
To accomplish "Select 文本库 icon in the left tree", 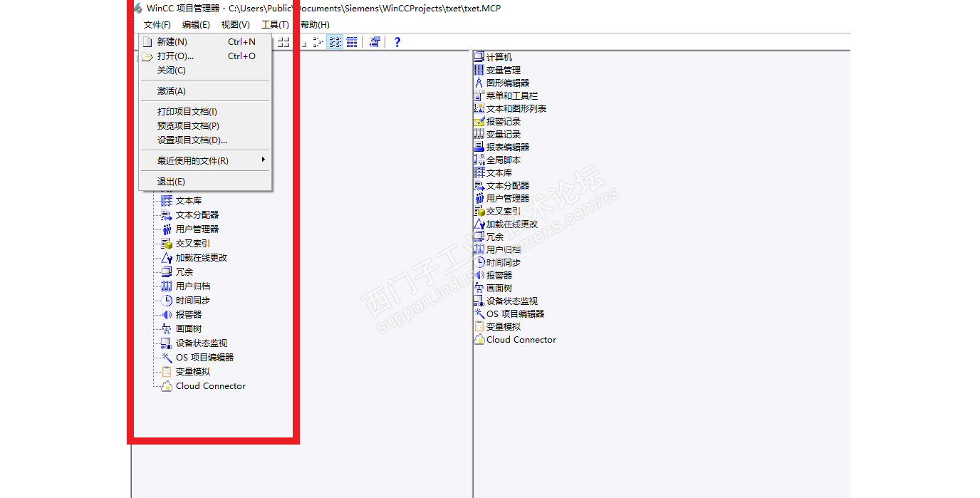I will (x=167, y=201).
